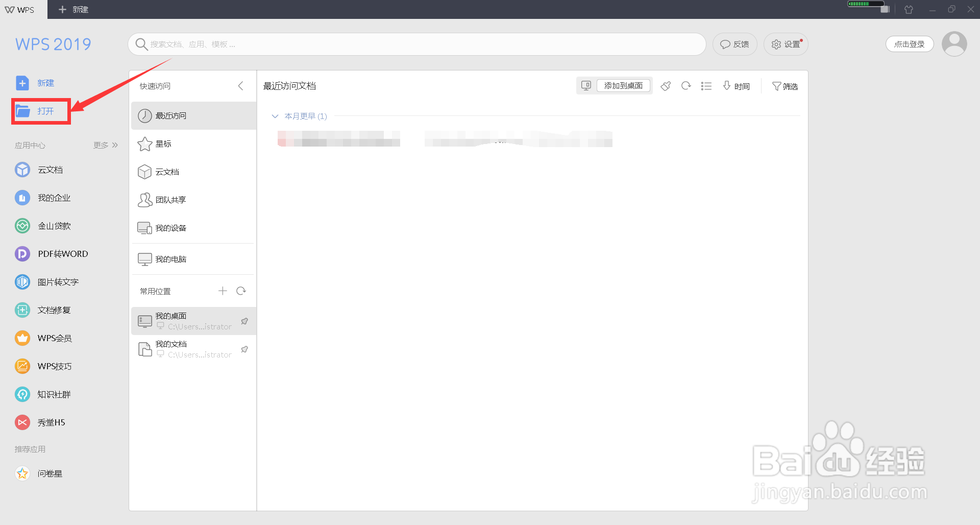Open 我的桌面 common location

tap(193, 321)
